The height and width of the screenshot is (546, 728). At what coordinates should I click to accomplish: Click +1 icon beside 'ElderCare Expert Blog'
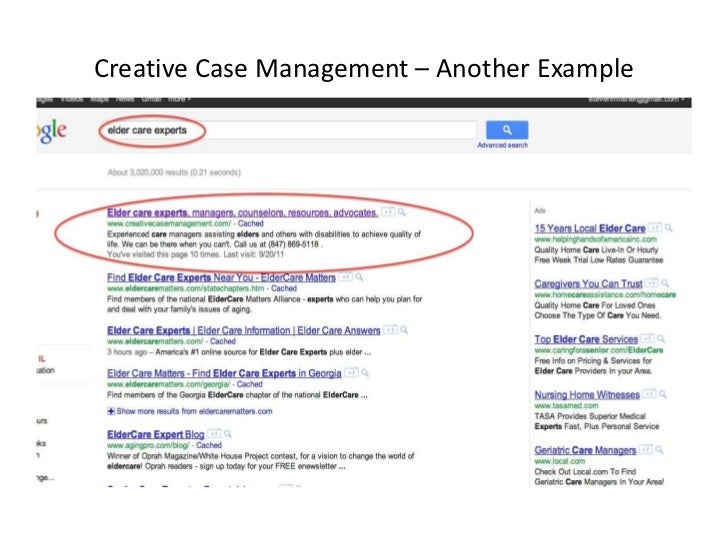tap(214, 434)
